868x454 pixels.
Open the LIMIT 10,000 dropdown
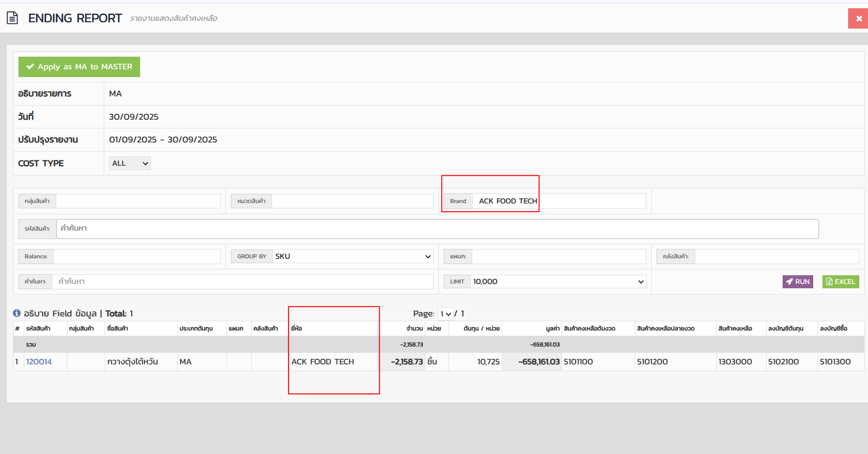(558, 282)
